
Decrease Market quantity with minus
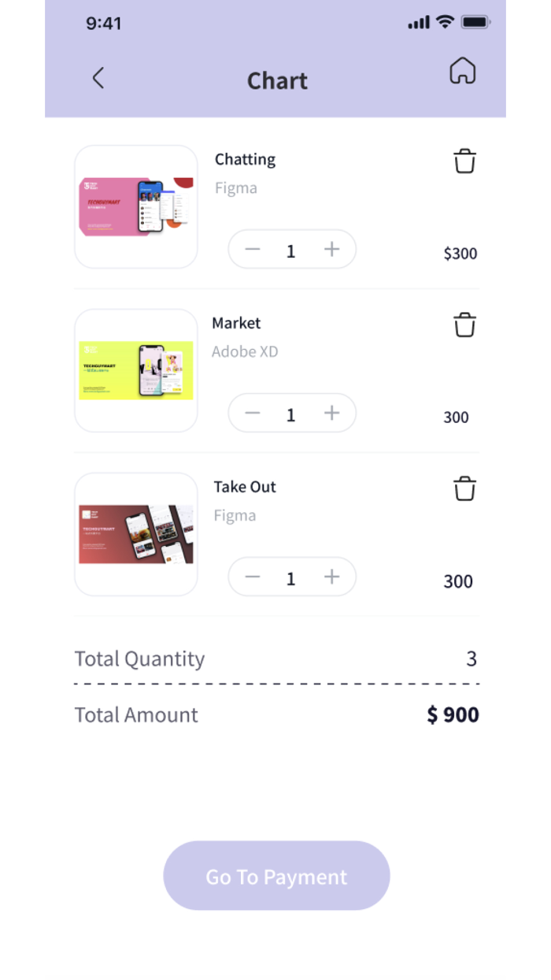[x=252, y=414]
